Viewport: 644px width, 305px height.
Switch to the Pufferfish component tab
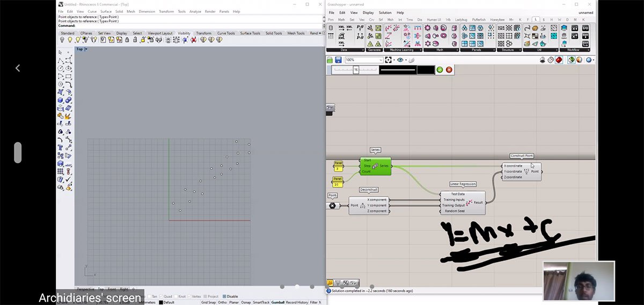tap(479, 20)
